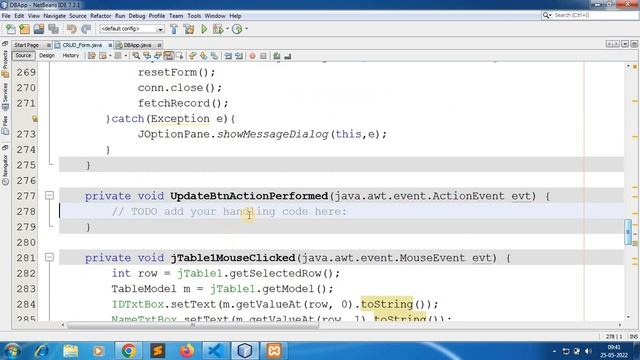Switch to the Source view
The width and height of the screenshot is (640, 360).
[23, 56]
